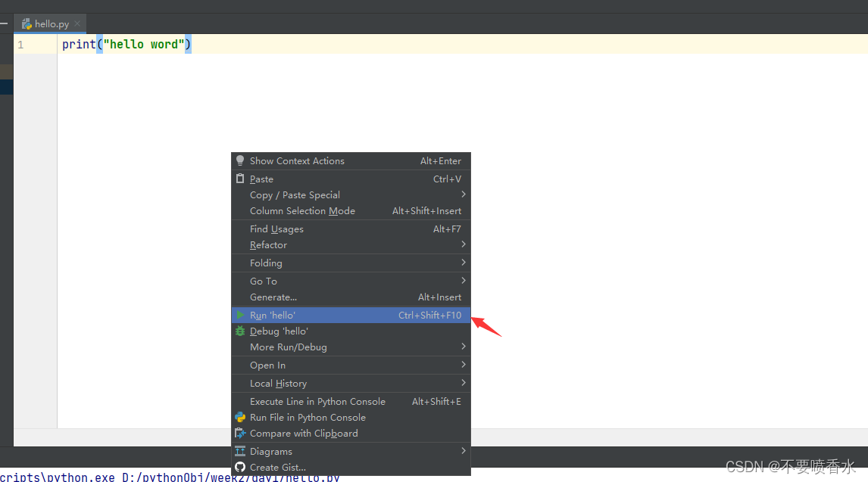Viewport: 868px width, 482px height.
Task: Open the Go To submenu
Action: click(x=263, y=281)
